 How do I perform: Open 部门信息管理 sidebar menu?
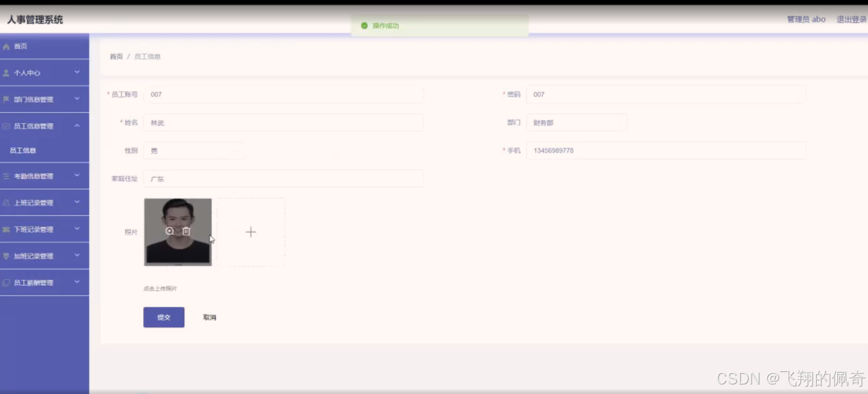(44, 100)
